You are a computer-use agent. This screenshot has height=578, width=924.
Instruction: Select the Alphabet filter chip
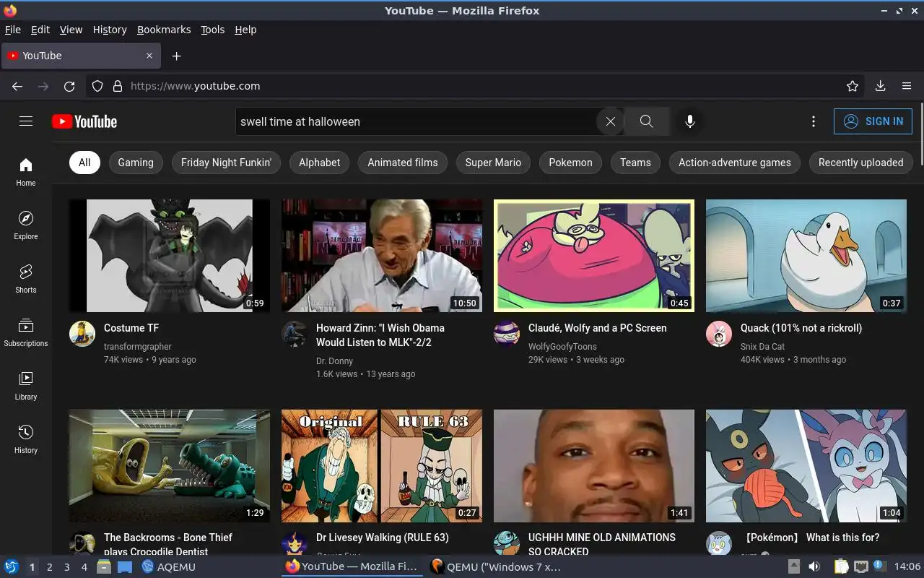[x=320, y=163]
